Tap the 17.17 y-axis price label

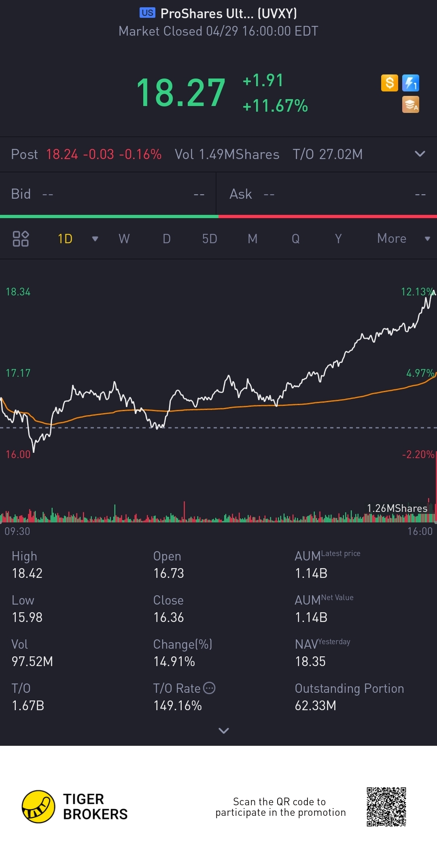(18, 373)
